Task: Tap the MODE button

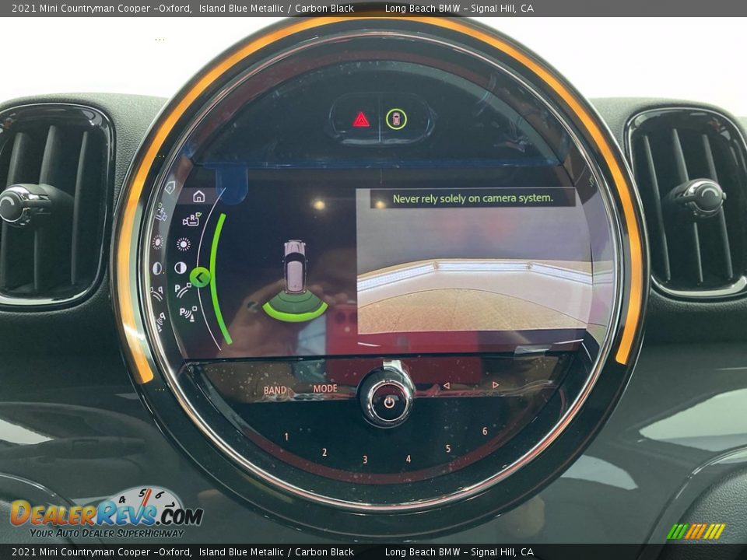Action: click(x=325, y=389)
